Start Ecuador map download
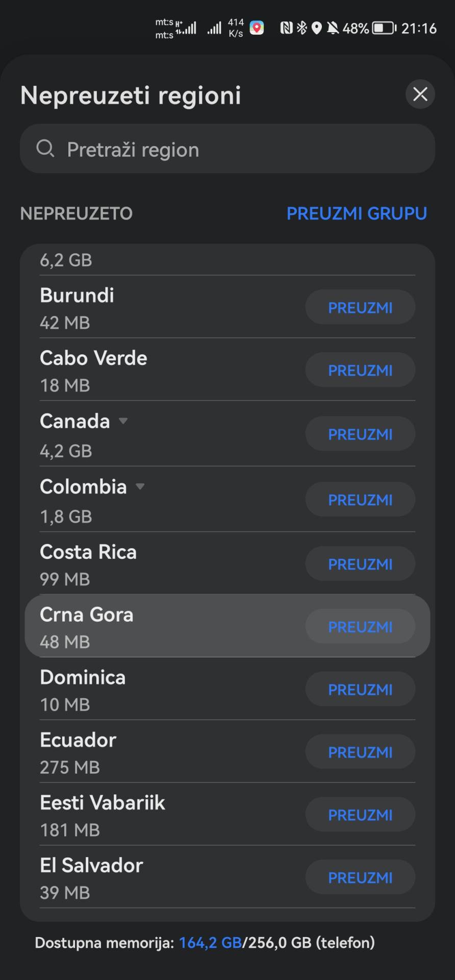The image size is (455, 980). click(360, 752)
